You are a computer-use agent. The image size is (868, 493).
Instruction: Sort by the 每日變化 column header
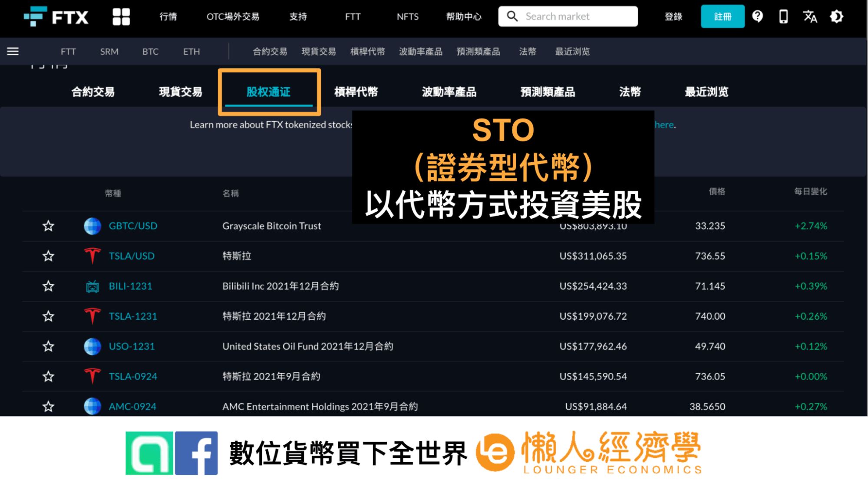click(811, 191)
